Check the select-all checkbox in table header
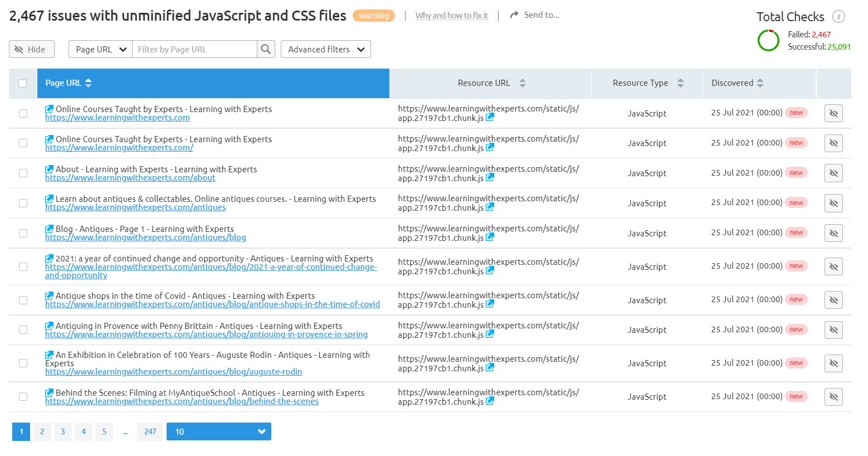This screenshot has width=868, height=456. tap(23, 83)
